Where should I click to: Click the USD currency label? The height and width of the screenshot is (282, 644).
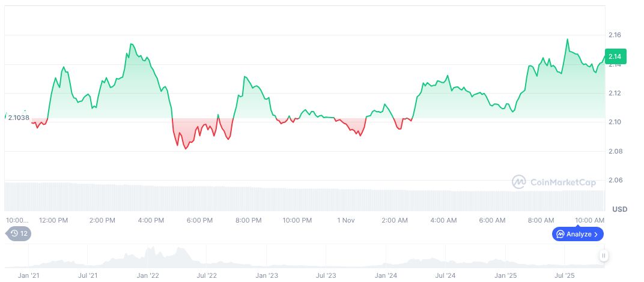tap(619, 209)
